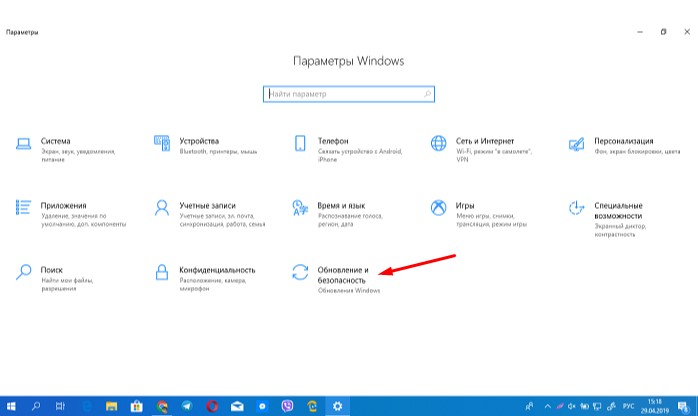Screen dimensions: 698x416
Task: Launch Opera browser from the taskbar
Action: (x=212, y=406)
